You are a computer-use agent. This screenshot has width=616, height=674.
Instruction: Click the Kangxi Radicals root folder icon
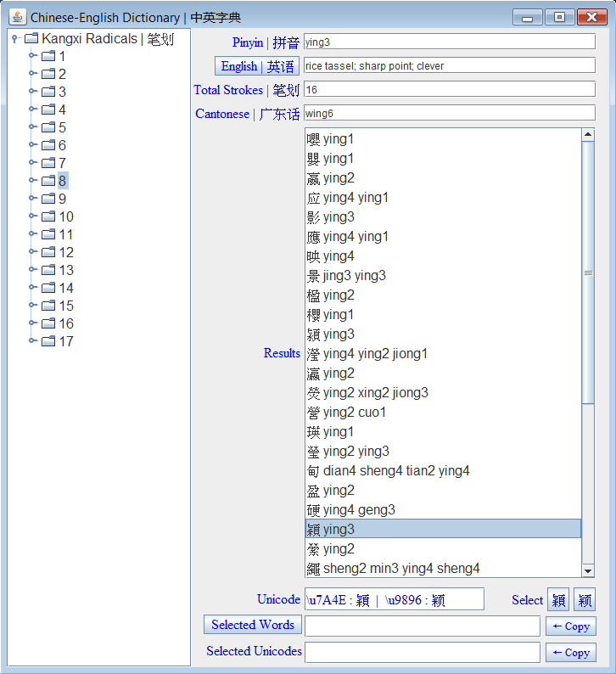(x=31, y=38)
